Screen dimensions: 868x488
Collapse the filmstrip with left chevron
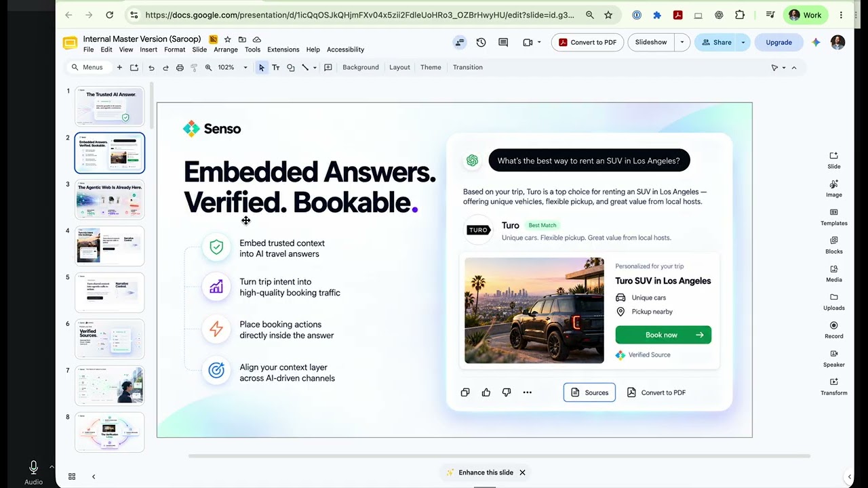click(x=94, y=476)
